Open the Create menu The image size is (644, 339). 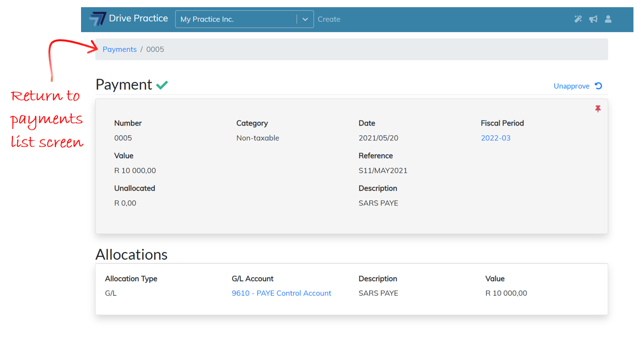[329, 19]
